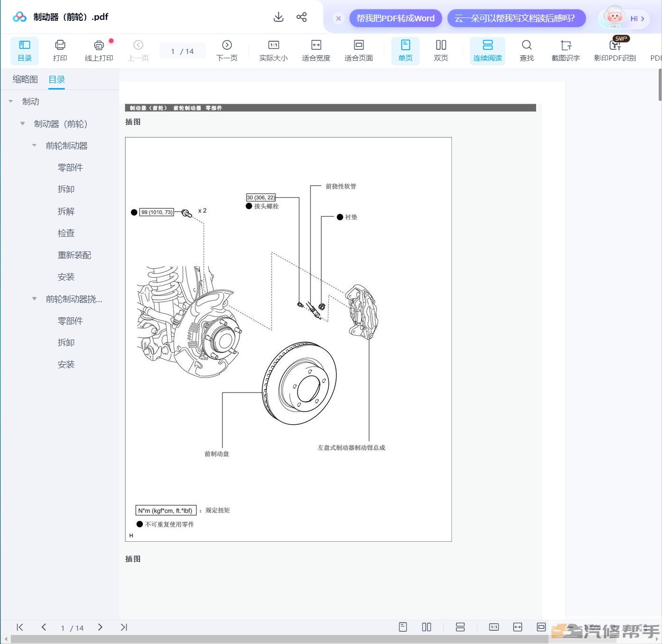
Task: Open 检查 outline entry
Action: 66,233
